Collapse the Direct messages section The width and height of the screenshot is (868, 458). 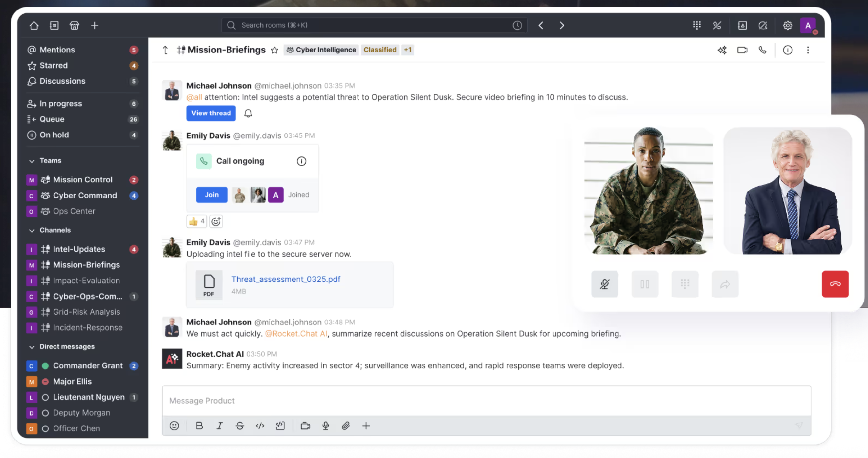coord(32,347)
